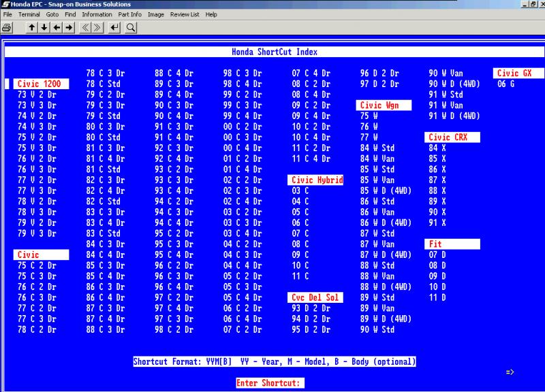Open the Terminal menu
This screenshot has height=392, width=545.
(x=29, y=14)
